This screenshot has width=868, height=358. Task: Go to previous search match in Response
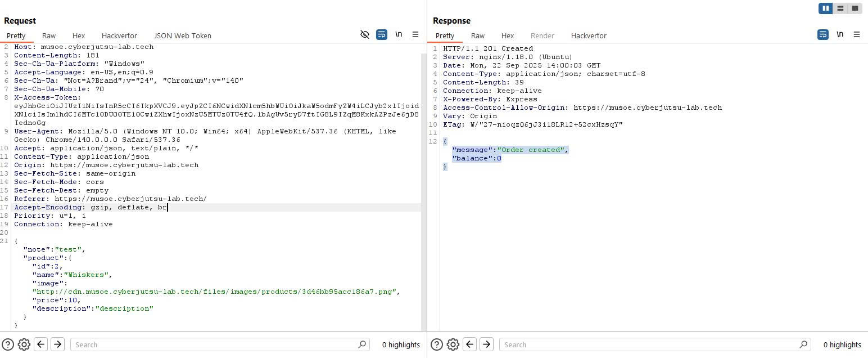pos(470,344)
